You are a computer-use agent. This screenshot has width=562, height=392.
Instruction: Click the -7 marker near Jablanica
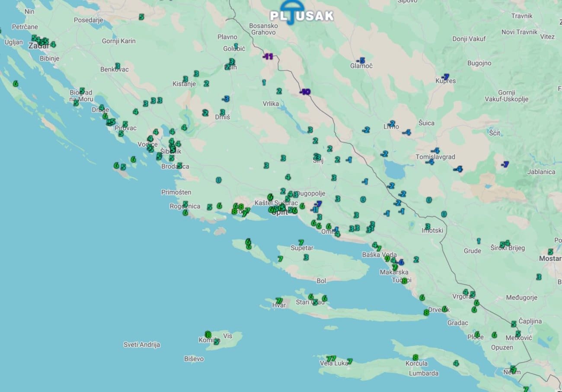pyautogui.click(x=505, y=164)
